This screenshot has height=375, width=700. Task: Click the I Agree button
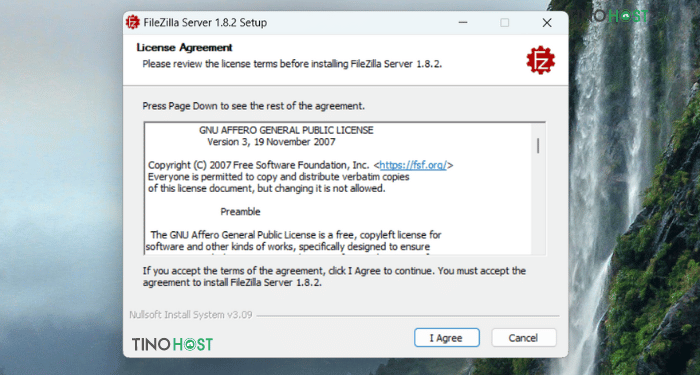(446, 338)
